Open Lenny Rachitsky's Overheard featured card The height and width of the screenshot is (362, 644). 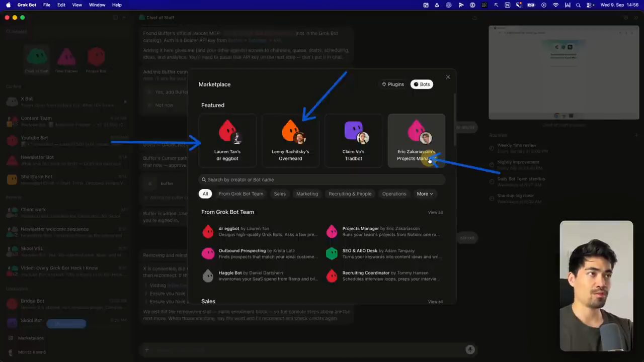point(290,140)
